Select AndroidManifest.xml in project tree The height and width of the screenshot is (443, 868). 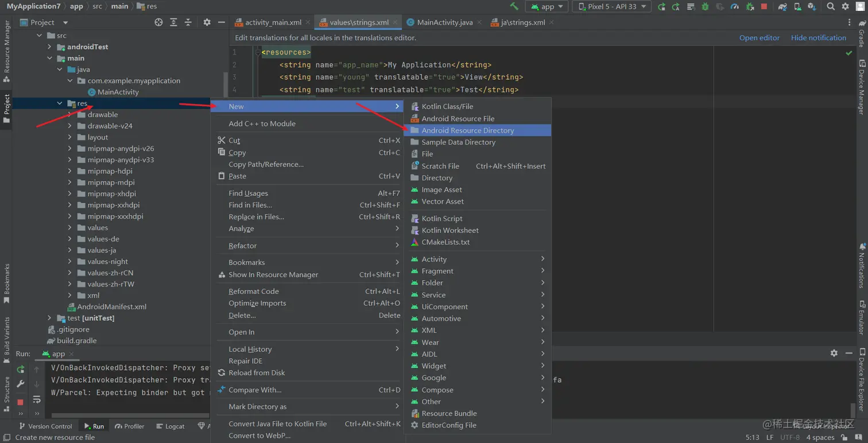107,306
